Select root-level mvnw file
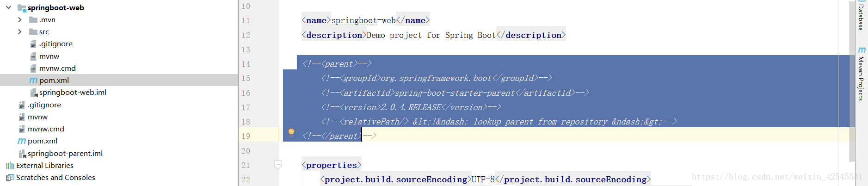The width and height of the screenshot is (868, 186). [37, 117]
